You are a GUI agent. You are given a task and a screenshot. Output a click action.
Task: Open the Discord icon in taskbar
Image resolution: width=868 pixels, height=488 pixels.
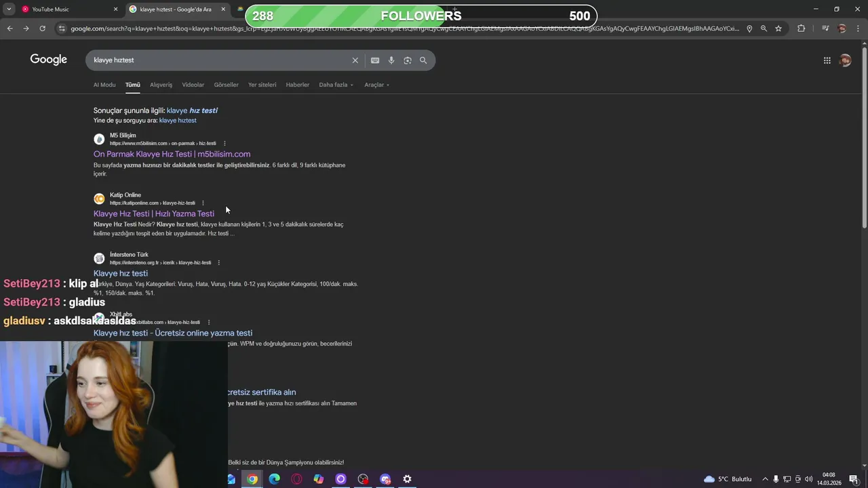tap(385, 479)
